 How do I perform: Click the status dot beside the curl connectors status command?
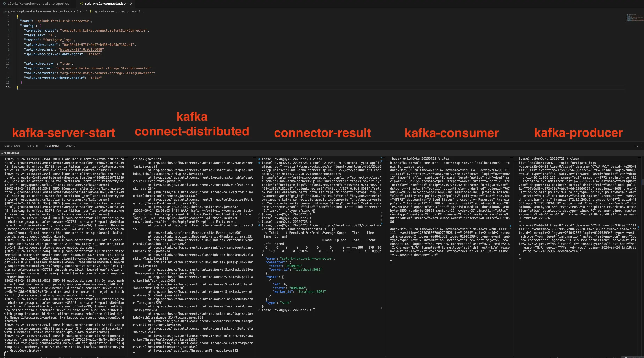[x=259, y=225]
